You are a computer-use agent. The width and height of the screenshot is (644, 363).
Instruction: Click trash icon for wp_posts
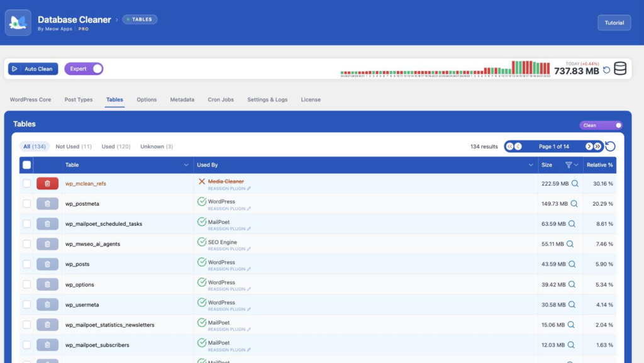(x=47, y=264)
